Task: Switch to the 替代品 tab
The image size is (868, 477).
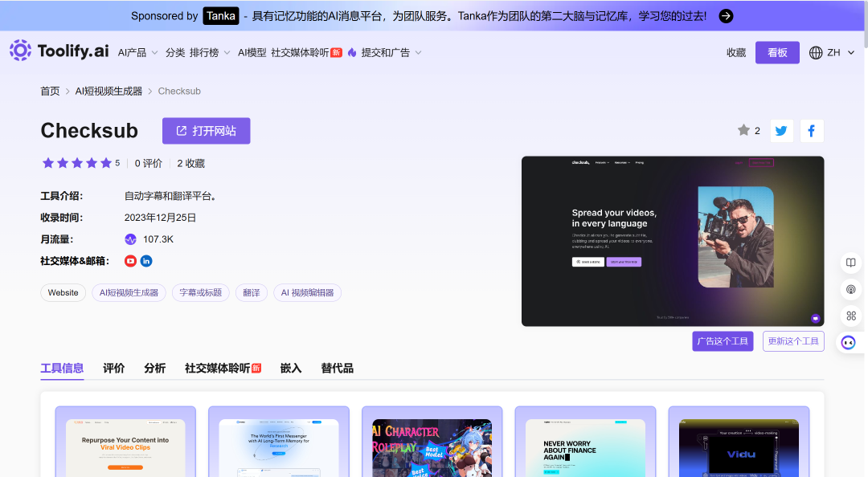Action: click(x=337, y=369)
